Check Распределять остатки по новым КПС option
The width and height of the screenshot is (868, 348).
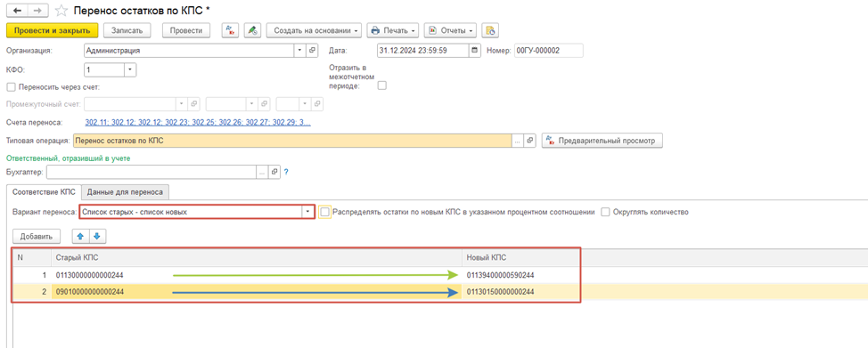pos(325,212)
